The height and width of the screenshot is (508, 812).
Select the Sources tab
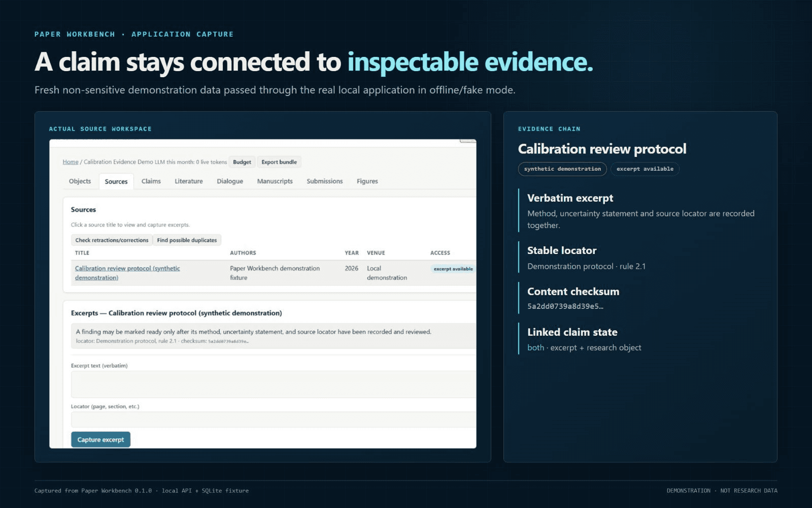116,181
